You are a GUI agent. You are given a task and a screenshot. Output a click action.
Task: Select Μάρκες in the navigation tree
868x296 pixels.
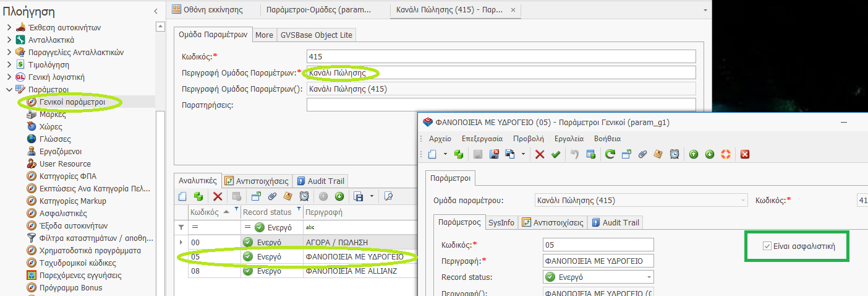[x=53, y=114]
